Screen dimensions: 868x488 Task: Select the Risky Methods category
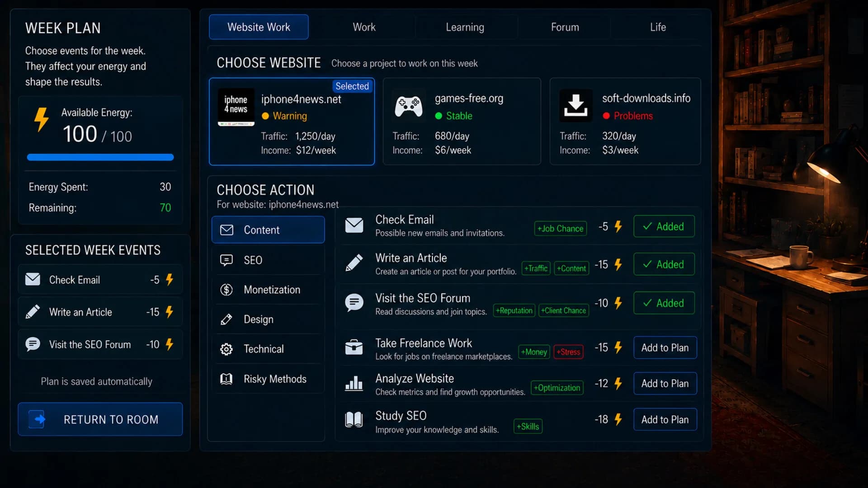click(x=268, y=379)
